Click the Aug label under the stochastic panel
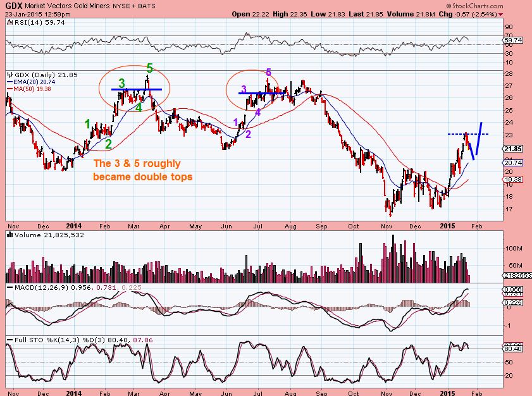Image resolution: width=532 pixels, height=396 pixels. coord(291,393)
